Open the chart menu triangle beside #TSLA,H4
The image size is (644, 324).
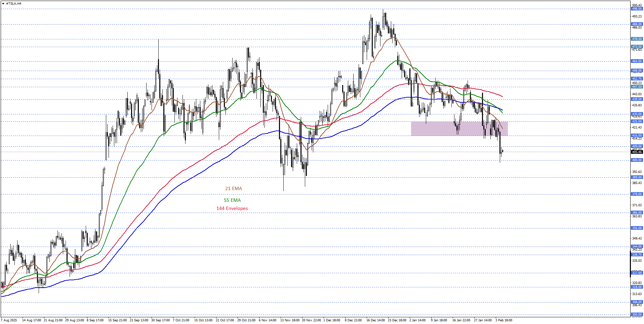click(x=3, y=4)
